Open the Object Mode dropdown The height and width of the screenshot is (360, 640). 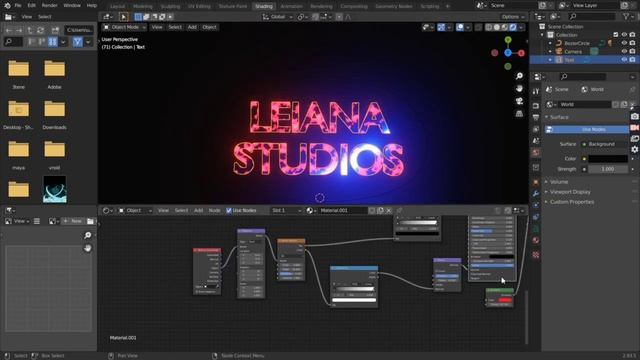124,27
